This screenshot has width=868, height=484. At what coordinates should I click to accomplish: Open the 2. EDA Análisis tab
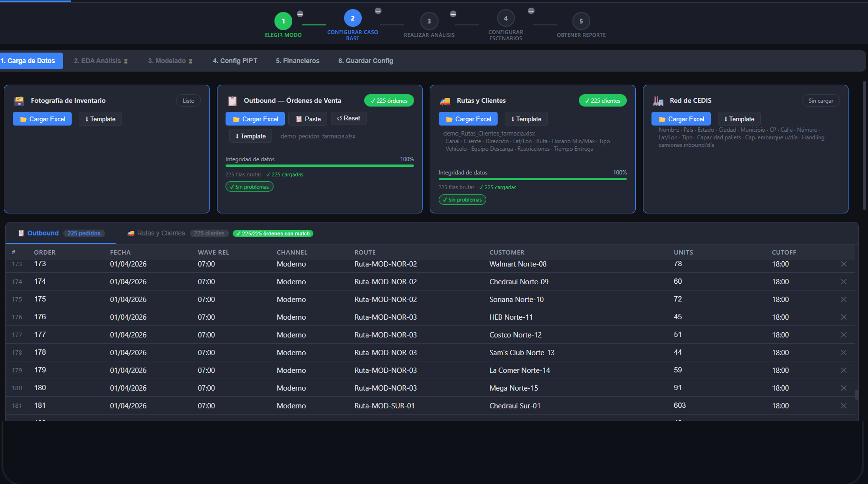(x=101, y=61)
